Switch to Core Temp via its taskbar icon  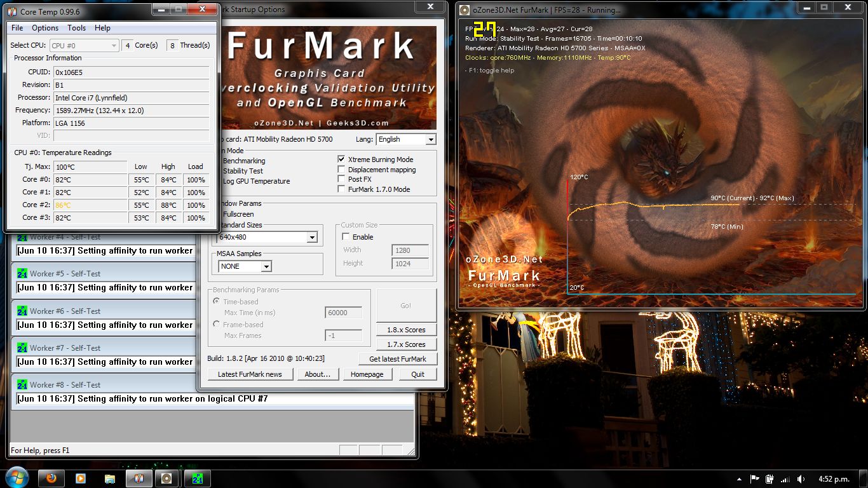pos(139,478)
